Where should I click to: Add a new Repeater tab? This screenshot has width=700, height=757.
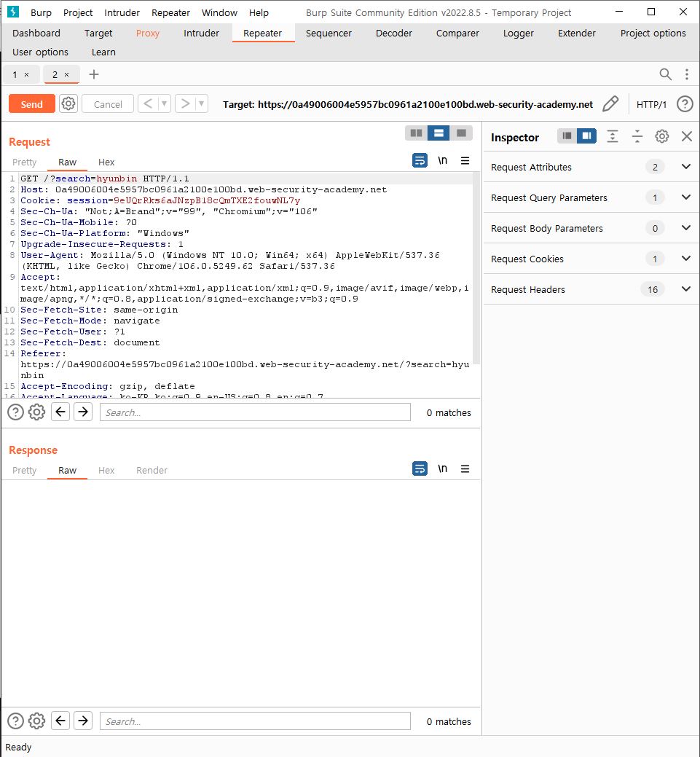coord(94,74)
